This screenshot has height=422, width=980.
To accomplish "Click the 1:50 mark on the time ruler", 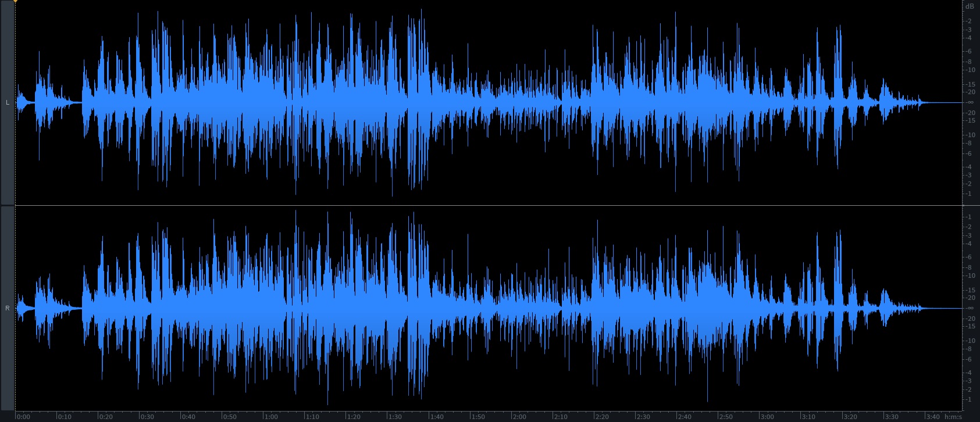I will click(x=478, y=417).
